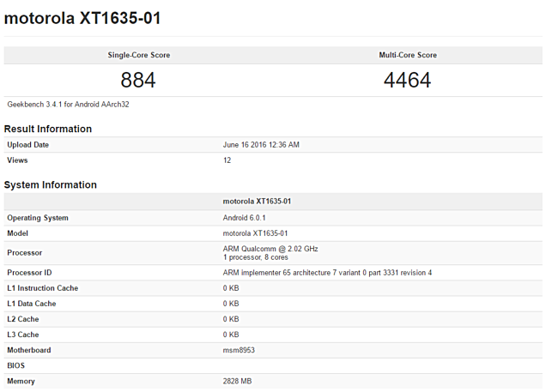Click the multi-core score value 4464
The width and height of the screenshot is (558, 392).
click(x=408, y=80)
